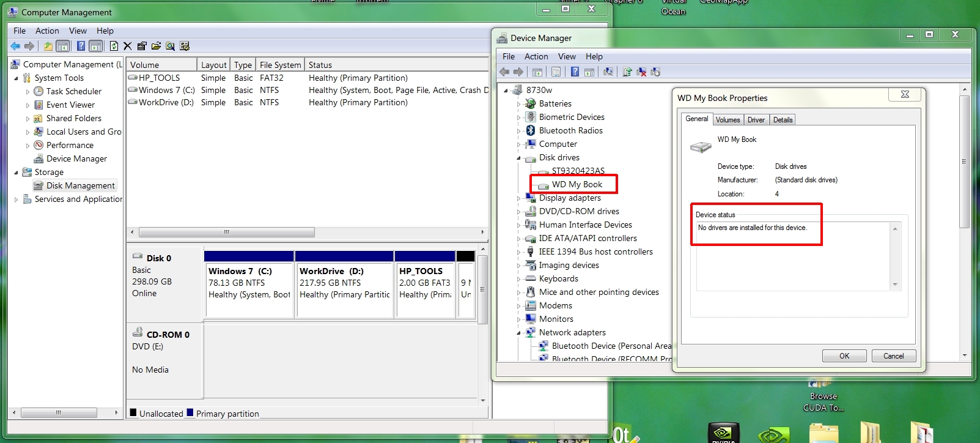Select ST9320423AS disk drive entry
The height and width of the screenshot is (443, 980).
578,171
